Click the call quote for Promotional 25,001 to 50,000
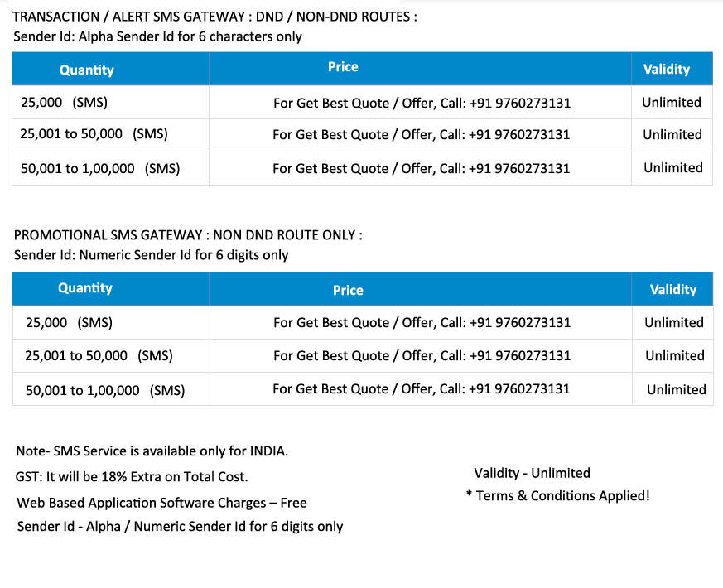Viewport: 723px width, 588px height. [422, 356]
